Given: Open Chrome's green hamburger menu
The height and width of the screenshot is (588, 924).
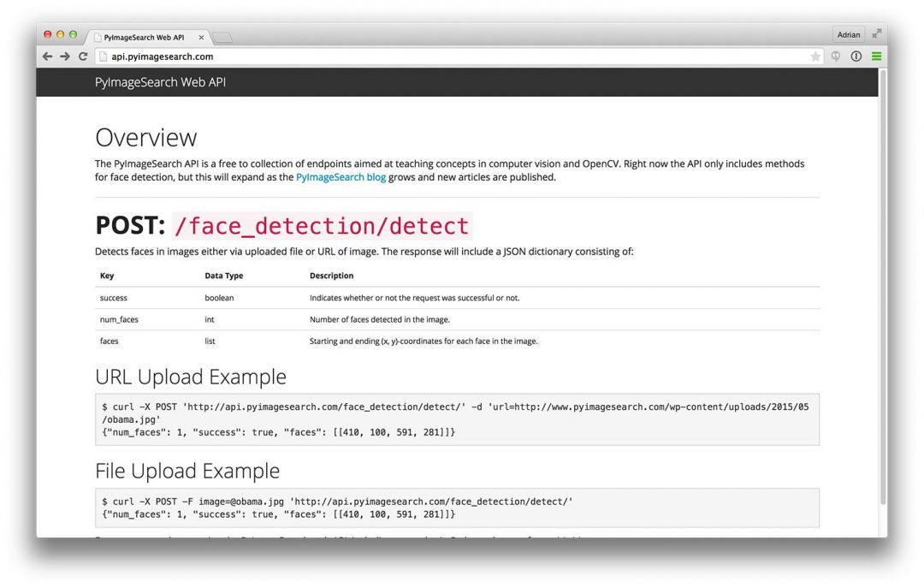Looking at the screenshot, I should click(877, 56).
